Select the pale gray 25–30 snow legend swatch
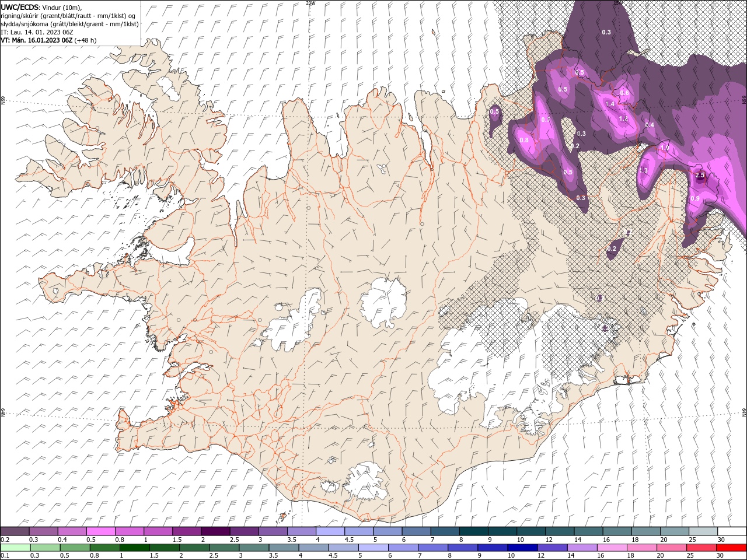The height and width of the screenshot is (560, 747). (x=703, y=531)
